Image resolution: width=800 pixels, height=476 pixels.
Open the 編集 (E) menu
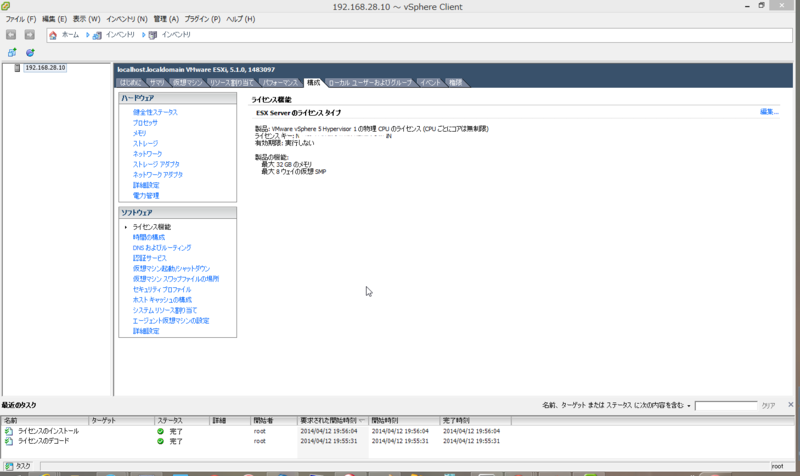tap(54, 19)
